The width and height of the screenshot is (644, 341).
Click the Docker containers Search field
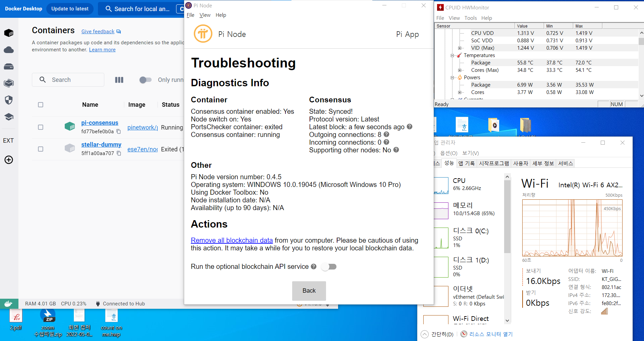pyautogui.click(x=68, y=80)
